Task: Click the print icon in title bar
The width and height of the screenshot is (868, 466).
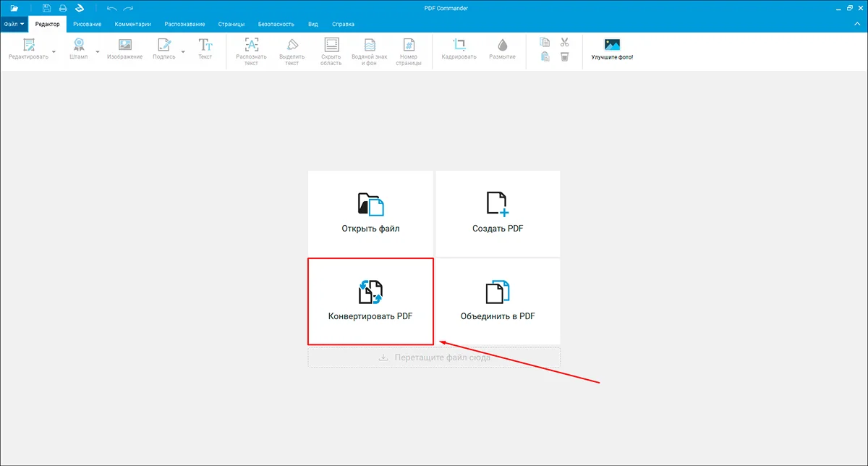Action: [x=63, y=8]
